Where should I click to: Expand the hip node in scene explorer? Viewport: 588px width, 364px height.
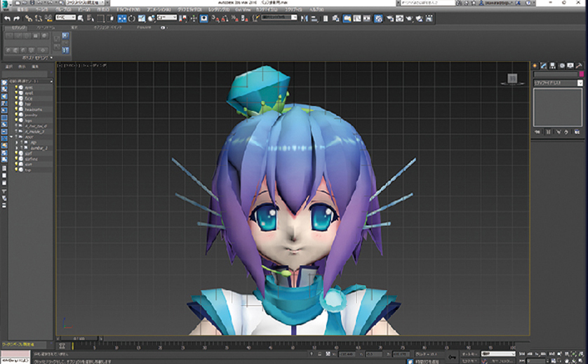coord(17,143)
